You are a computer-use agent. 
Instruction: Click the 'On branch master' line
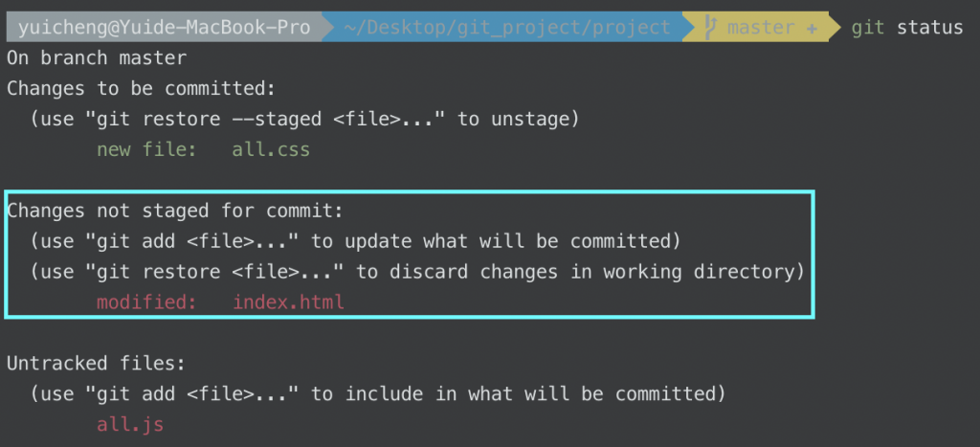click(x=97, y=58)
